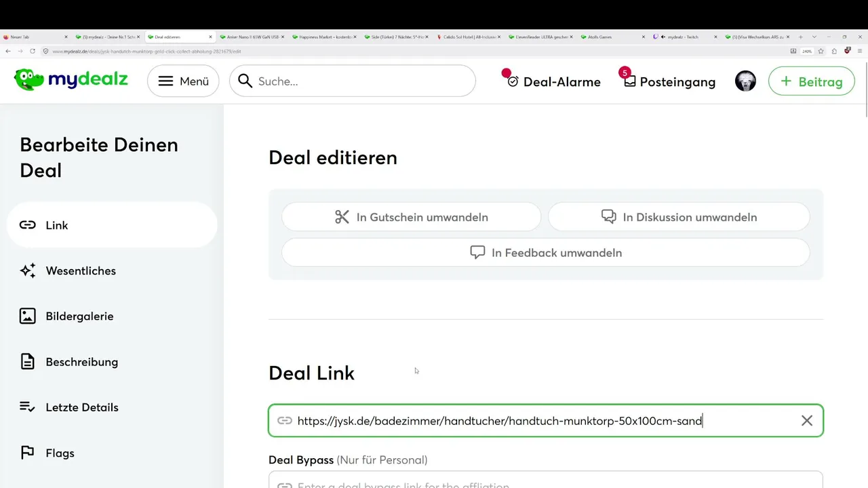Open the Bildergalerie image icon section
Screen dimensions: 868x488
(28, 316)
